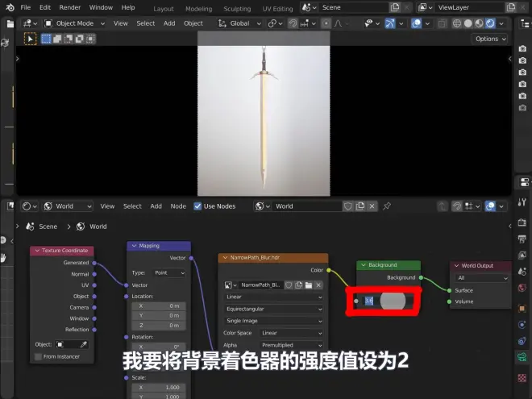Open image file via folder icon
The height and width of the screenshot is (399, 532).
click(x=309, y=285)
